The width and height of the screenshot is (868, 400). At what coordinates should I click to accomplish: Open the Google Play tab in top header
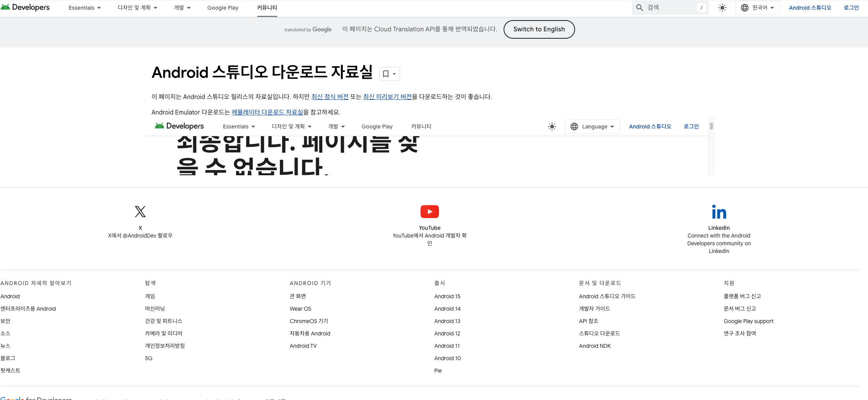point(223,8)
